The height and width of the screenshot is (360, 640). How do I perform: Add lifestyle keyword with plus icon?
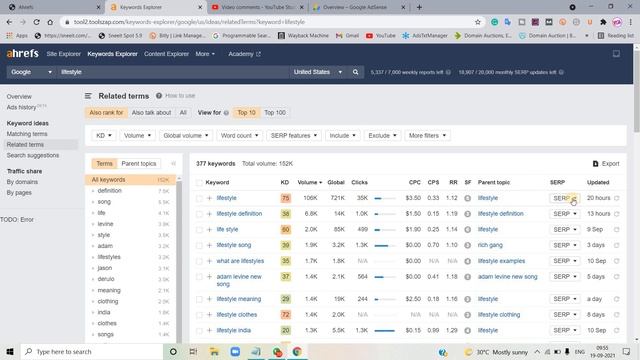[210, 198]
